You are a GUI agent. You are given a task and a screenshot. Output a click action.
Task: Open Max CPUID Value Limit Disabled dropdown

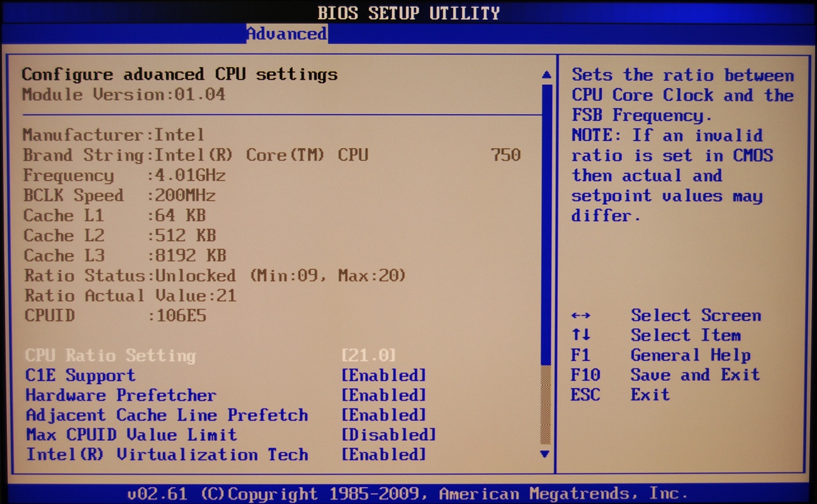coord(389,435)
